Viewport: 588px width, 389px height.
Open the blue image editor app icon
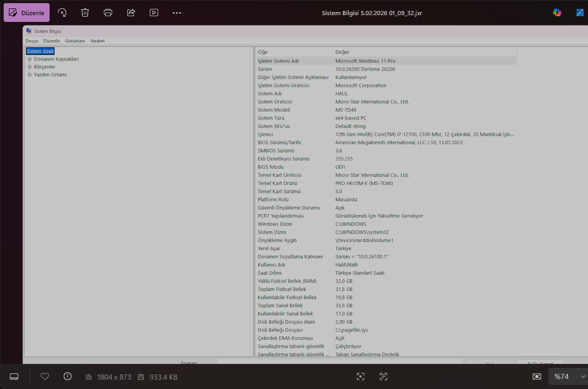tap(580, 13)
